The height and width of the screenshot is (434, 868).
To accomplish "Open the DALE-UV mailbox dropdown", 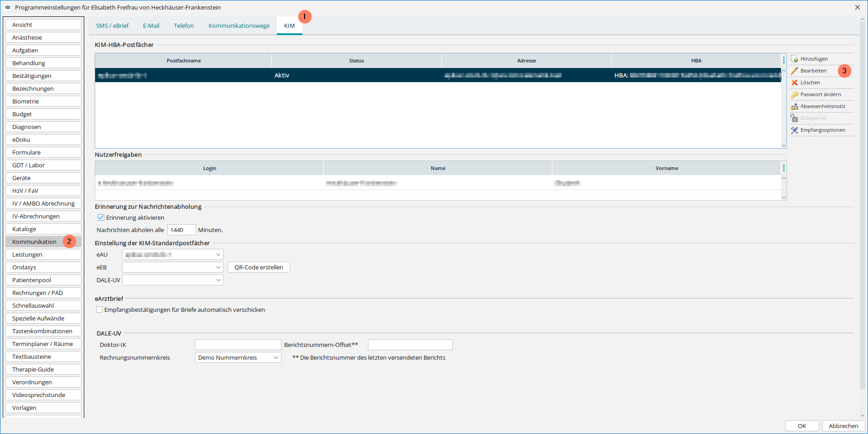I will pyautogui.click(x=173, y=280).
